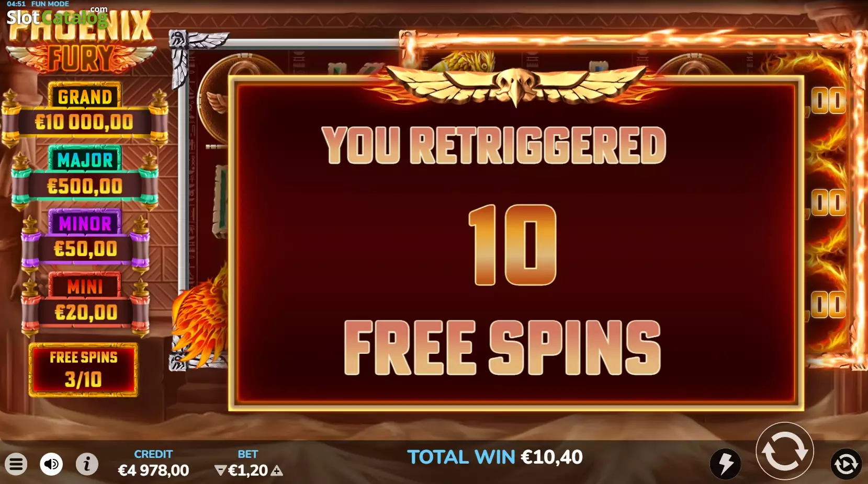Click the Total Win €10,40 text

[495, 457]
